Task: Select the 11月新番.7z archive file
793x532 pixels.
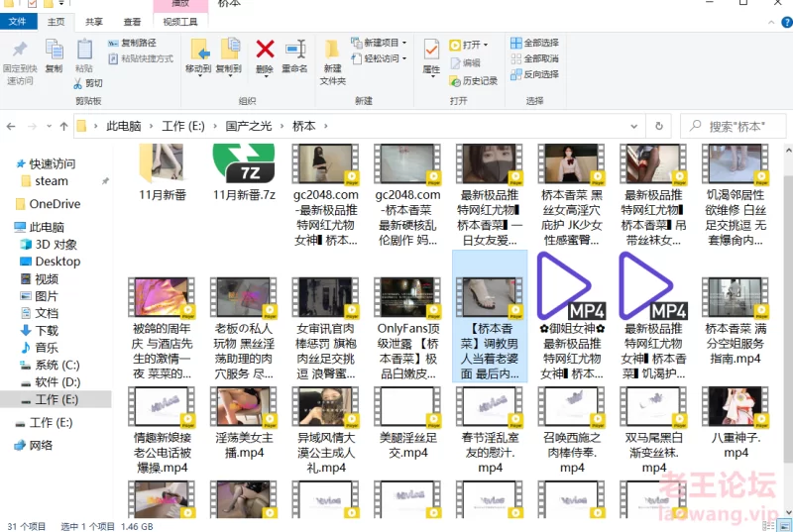Action: coord(244,172)
